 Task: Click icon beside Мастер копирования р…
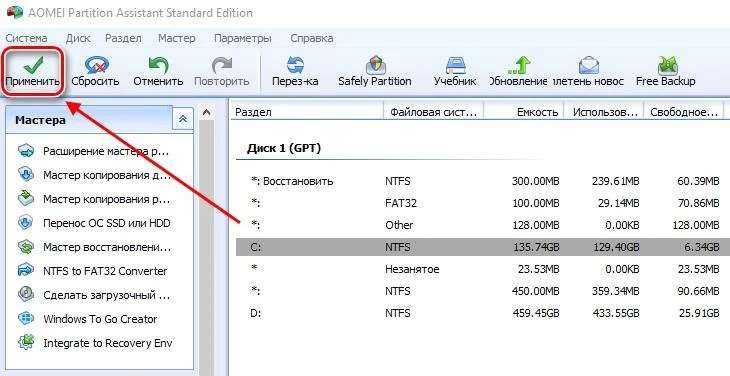click(x=26, y=198)
